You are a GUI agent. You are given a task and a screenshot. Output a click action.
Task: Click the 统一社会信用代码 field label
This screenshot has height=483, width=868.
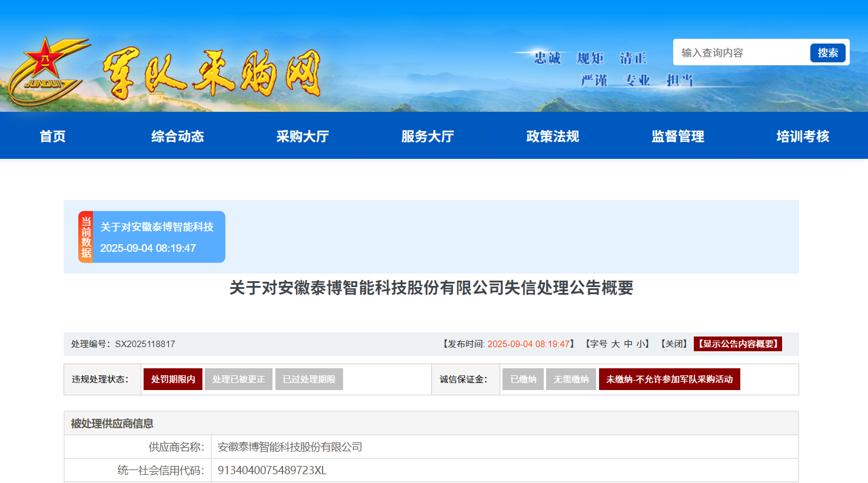(x=161, y=471)
